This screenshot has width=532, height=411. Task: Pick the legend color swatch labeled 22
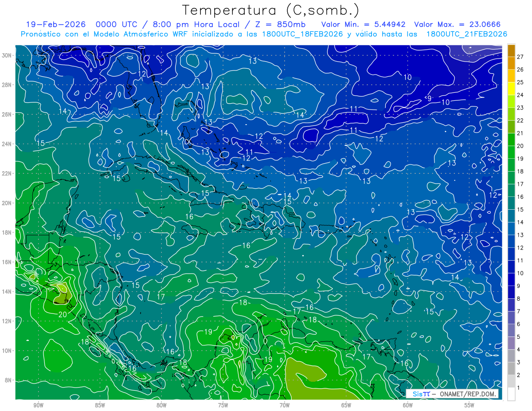512,114
